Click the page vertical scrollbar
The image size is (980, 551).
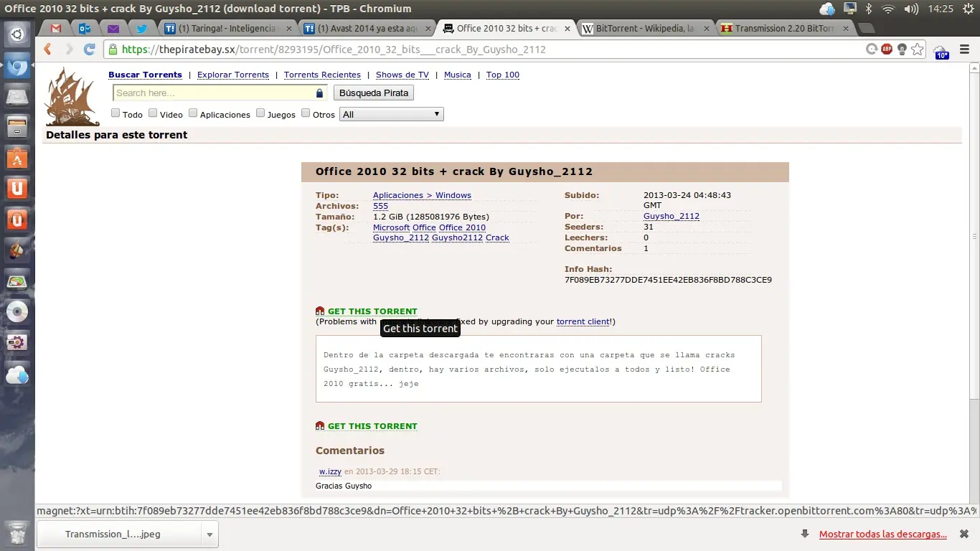click(974, 237)
